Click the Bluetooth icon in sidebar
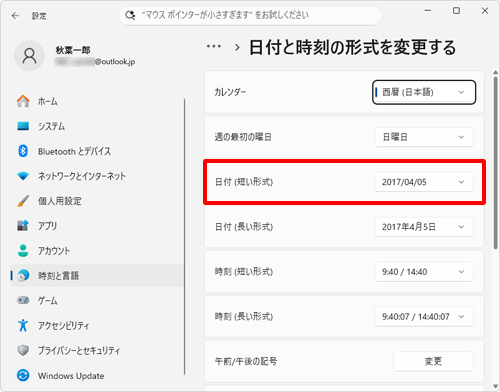 pyautogui.click(x=23, y=151)
